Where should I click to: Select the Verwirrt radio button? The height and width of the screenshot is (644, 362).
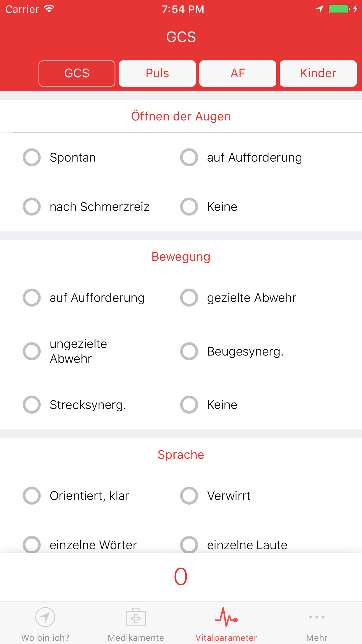click(189, 496)
